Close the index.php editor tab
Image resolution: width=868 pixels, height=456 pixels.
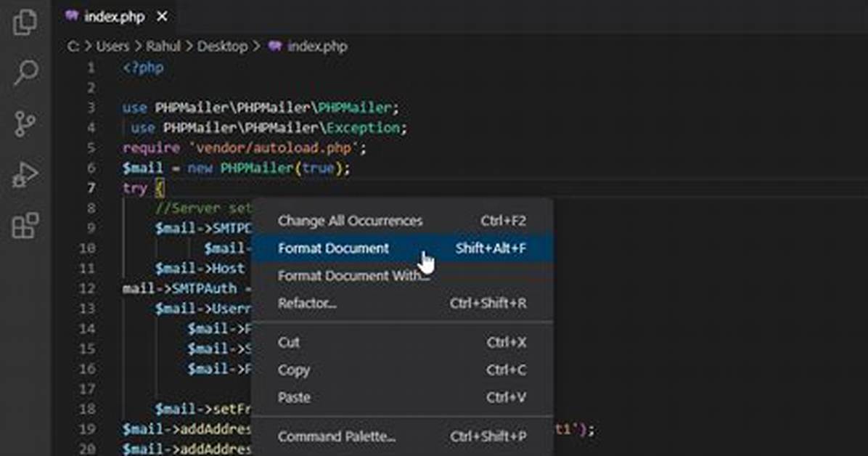[x=162, y=17]
